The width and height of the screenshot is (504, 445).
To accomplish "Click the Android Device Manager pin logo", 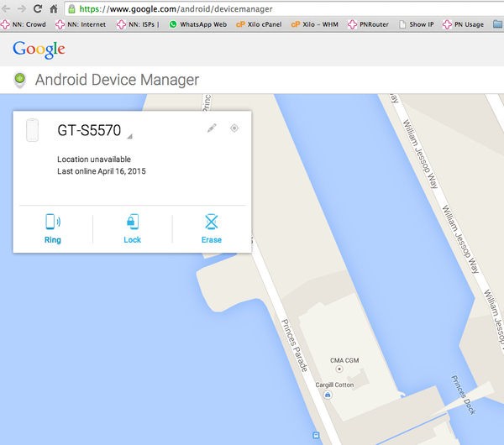I will [x=20, y=80].
